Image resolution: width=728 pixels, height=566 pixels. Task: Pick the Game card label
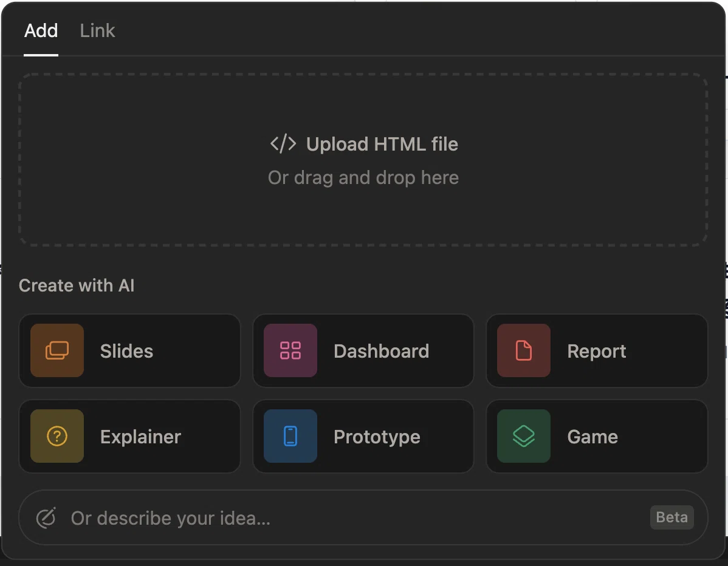click(x=592, y=437)
